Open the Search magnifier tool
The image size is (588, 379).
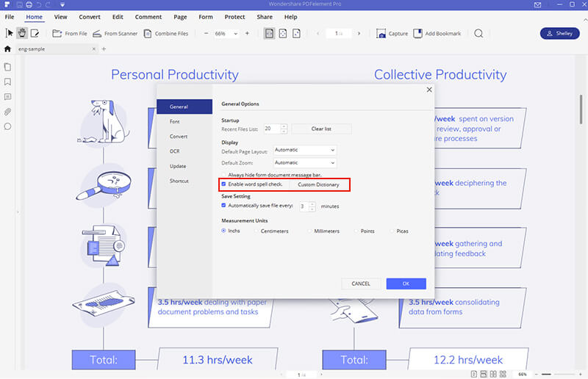(x=478, y=33)
